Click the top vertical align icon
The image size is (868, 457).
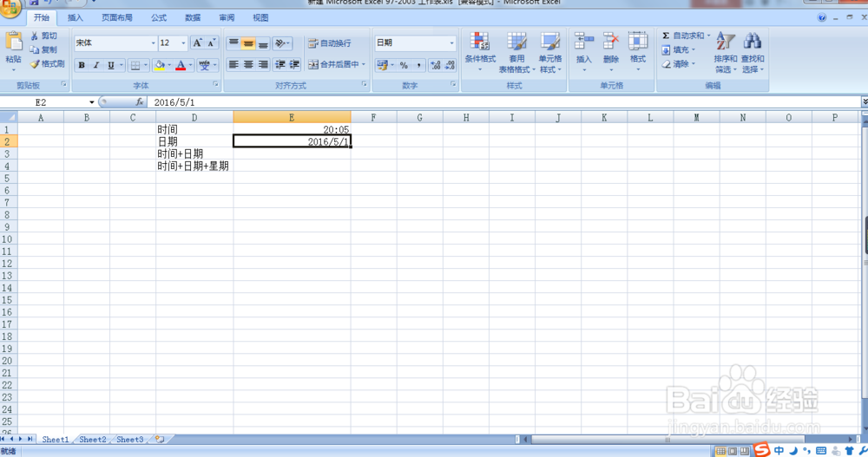coord(233,43)
